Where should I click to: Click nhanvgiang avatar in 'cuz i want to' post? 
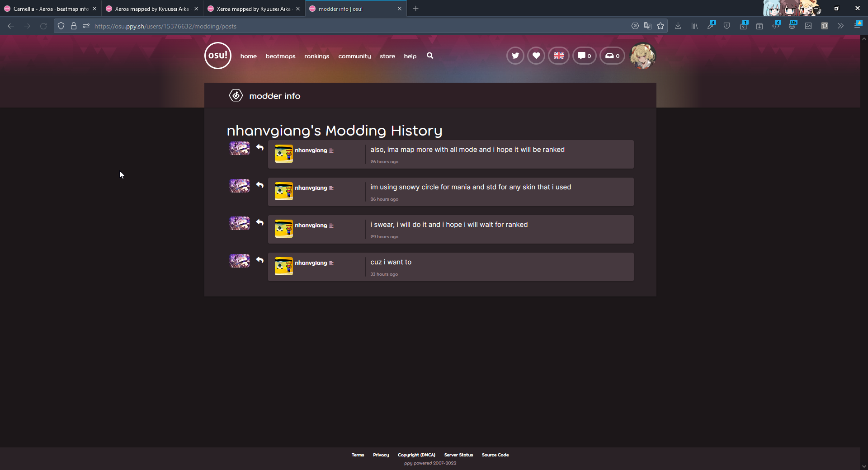(283, 266)
